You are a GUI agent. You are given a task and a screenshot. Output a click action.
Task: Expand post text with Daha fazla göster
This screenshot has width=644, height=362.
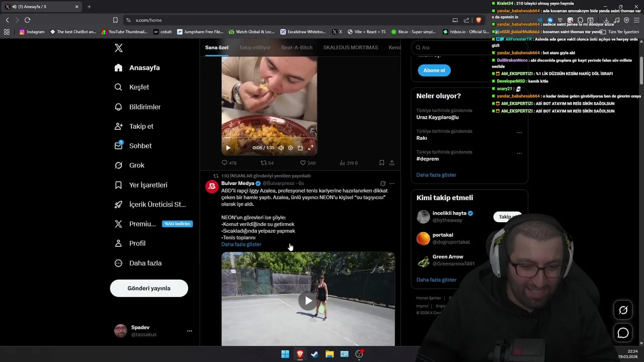242,244
